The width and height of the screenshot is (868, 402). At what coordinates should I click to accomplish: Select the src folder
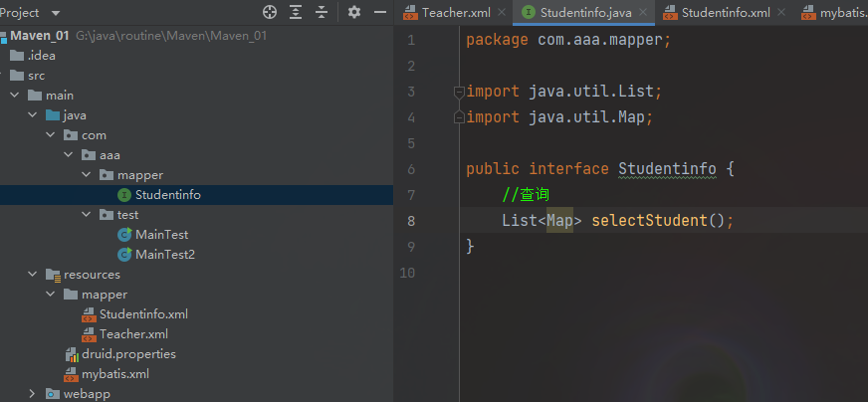pyautogui.click(x=37, y=76)
